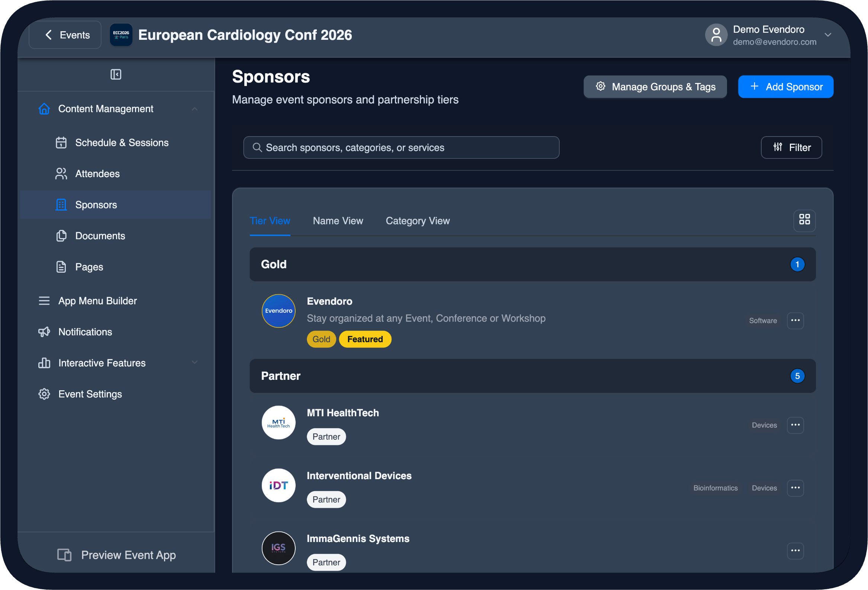The width and height of the screenshot is (868, 590).
Task: Open Preview Event App
Action: tap(116, 555)
